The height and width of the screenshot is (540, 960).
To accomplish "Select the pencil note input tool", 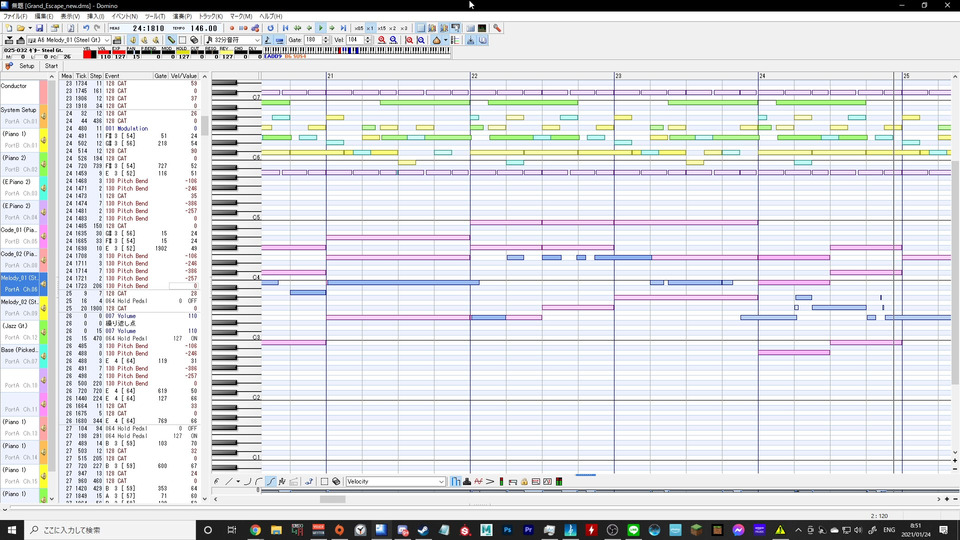I will coord(171,40).
